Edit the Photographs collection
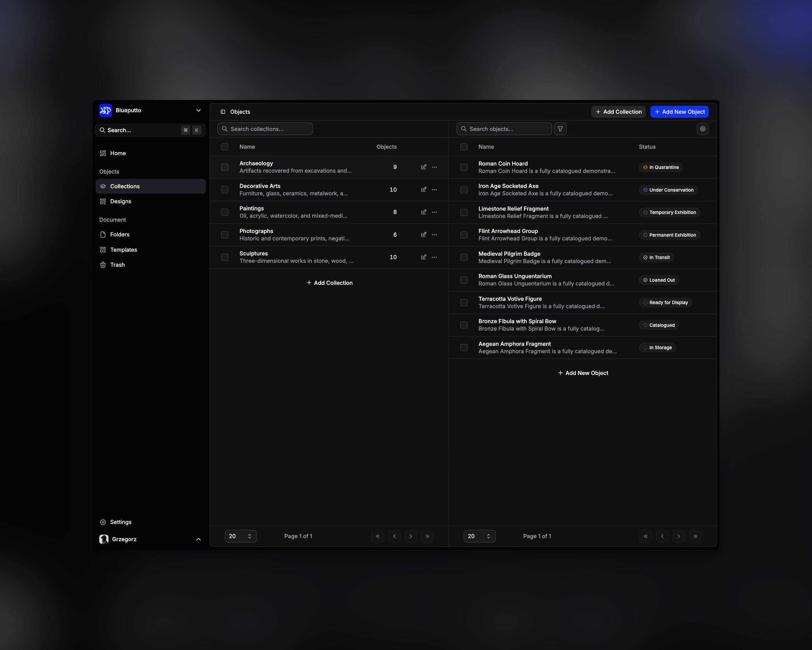Image resolution: width=812 pixels, height=650 pixels. point(424,234)
